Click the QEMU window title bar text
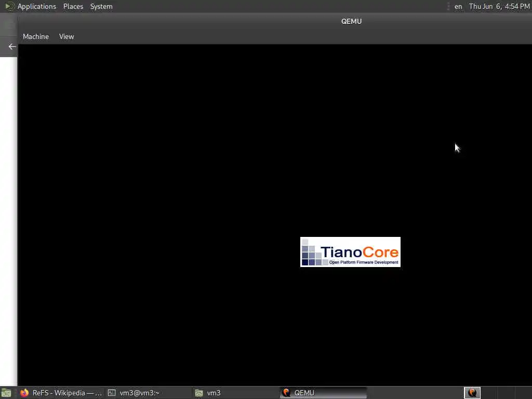Viewport: 532px width, 399px height. point(351,21)
